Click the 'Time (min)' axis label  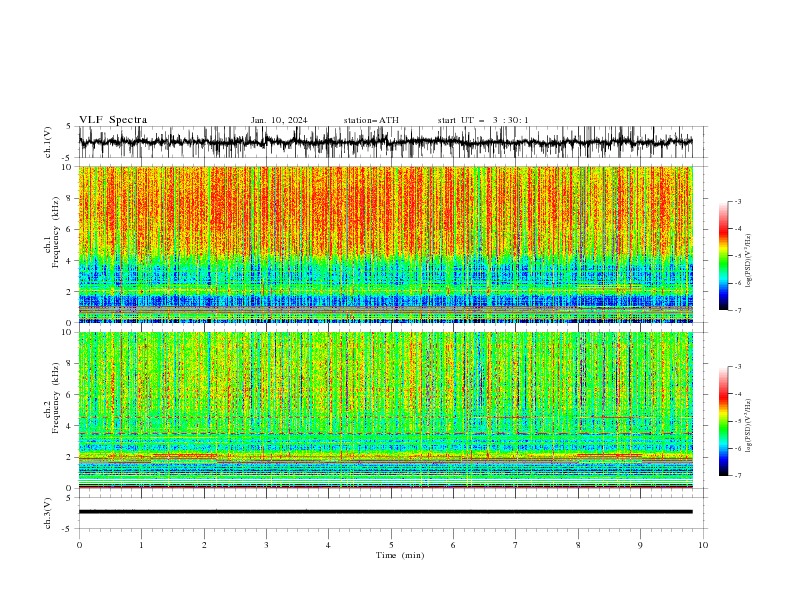coord(400,555)
